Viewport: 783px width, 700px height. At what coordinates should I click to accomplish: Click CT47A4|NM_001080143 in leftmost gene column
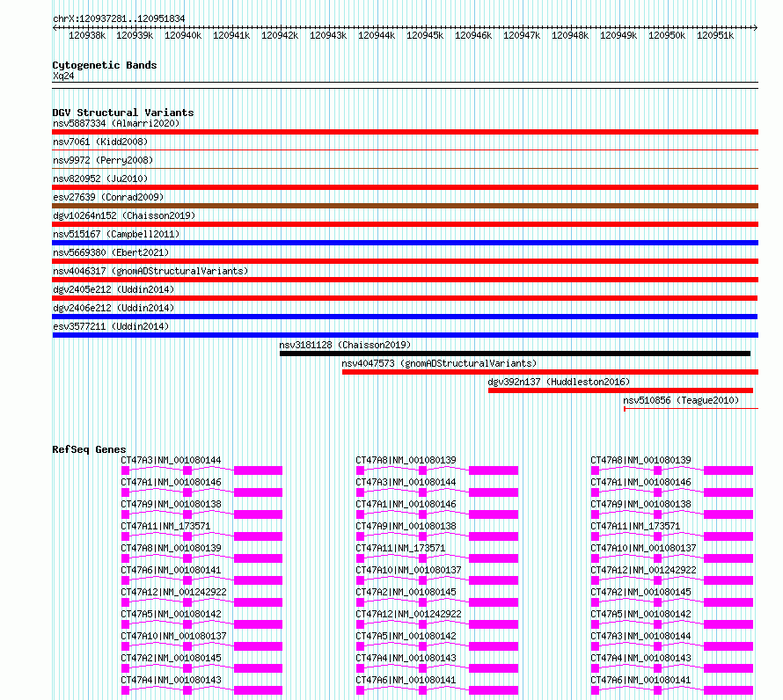pos(171,680)
